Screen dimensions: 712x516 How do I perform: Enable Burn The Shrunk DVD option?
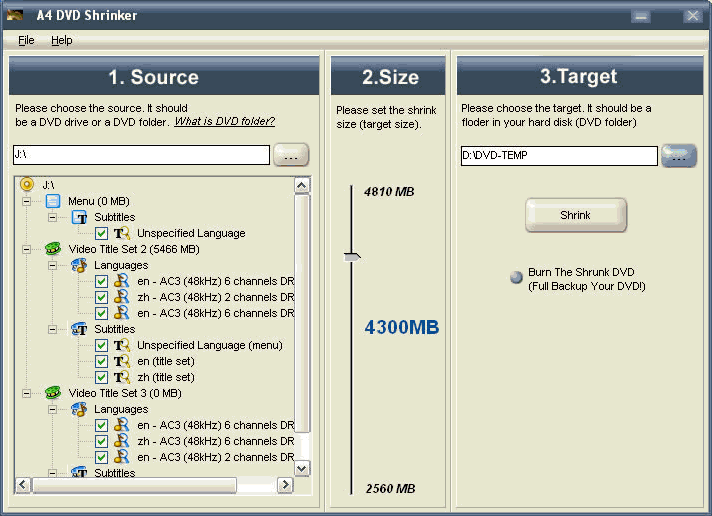[x=516, y=277]
